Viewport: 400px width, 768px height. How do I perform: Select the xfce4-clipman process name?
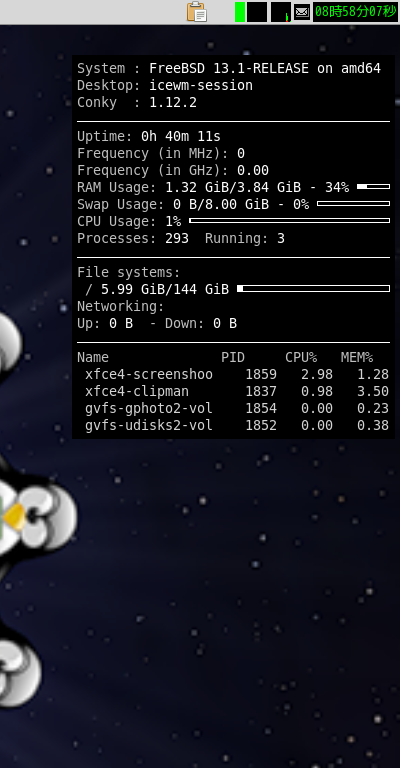pyautogui.click(x=137, y=392)
